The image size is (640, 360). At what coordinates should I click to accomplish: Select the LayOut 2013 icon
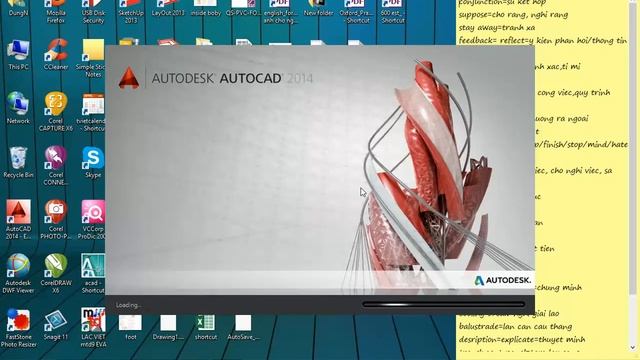point(168,8)
